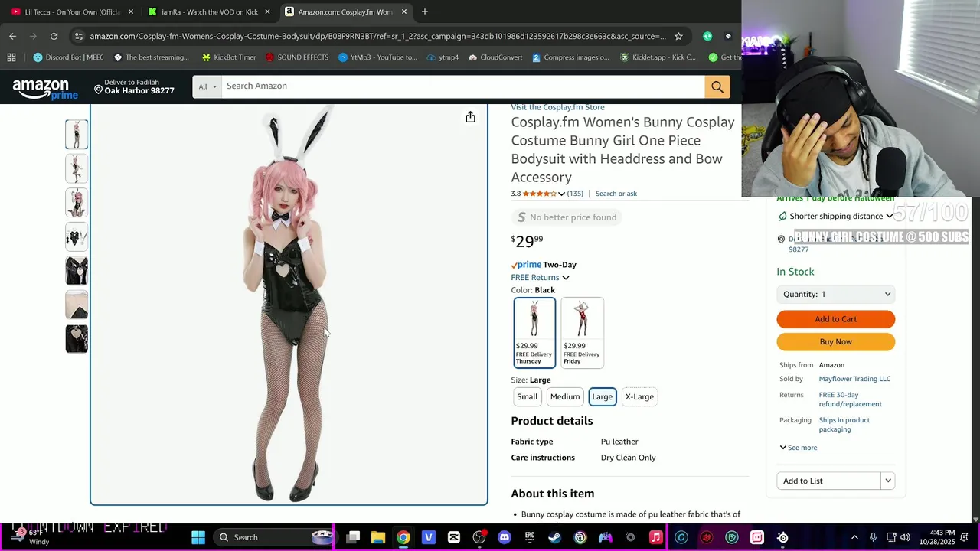Go back using the browser back arrow
The width and height of the screenshot is (980, 551).
[12, 36]
